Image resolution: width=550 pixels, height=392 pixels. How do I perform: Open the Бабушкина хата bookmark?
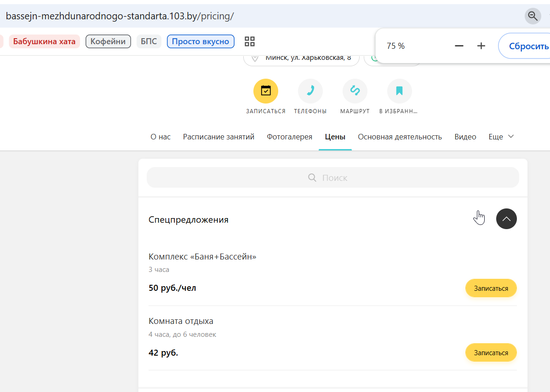[44, 41]
